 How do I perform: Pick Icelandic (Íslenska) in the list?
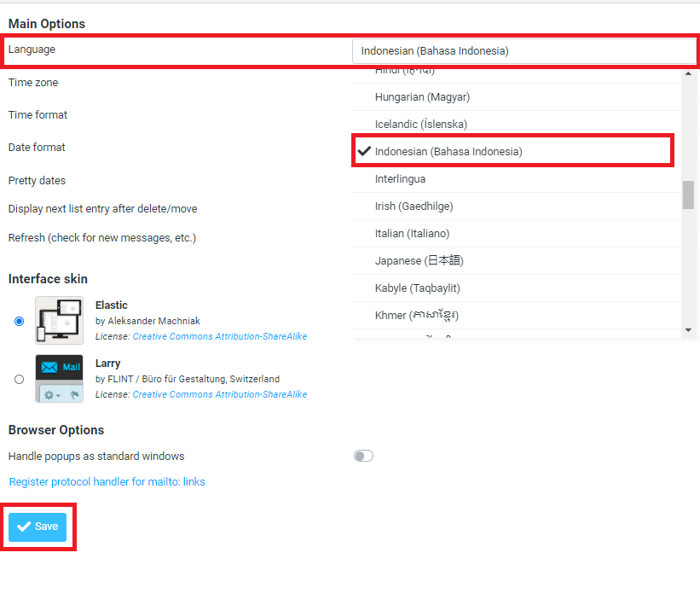pyautogui.click(x=421, y=125)
